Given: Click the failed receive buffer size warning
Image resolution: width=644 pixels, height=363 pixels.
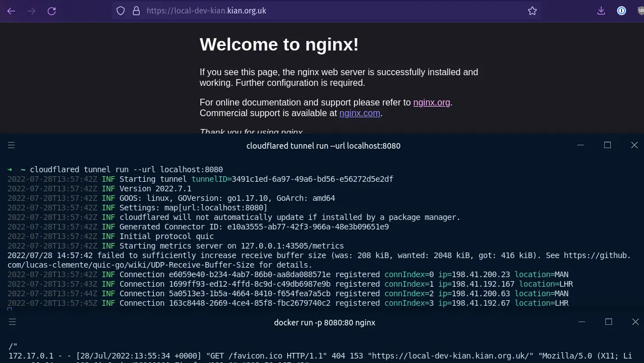Looking at the screenshot, I should pyautogui.click(x=319, y=260).
